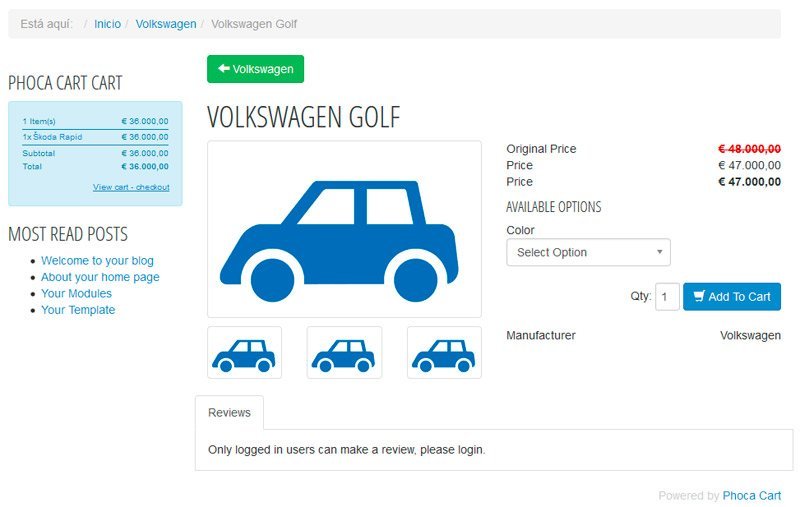Click the dropdown arrow in Color selector
The height and width of the screenshot is (507, 800).
(x=660, y=252)
